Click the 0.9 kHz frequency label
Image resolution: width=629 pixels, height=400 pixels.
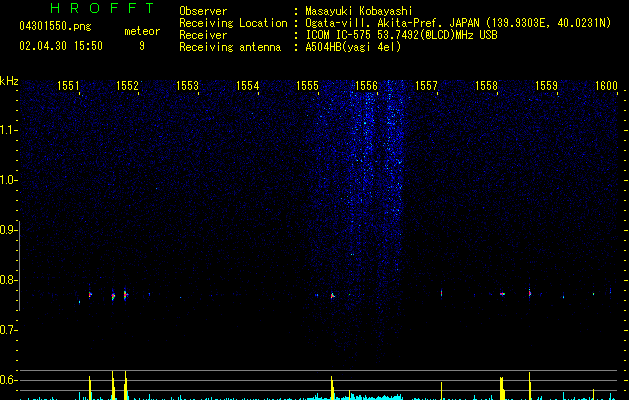[8, 230]
